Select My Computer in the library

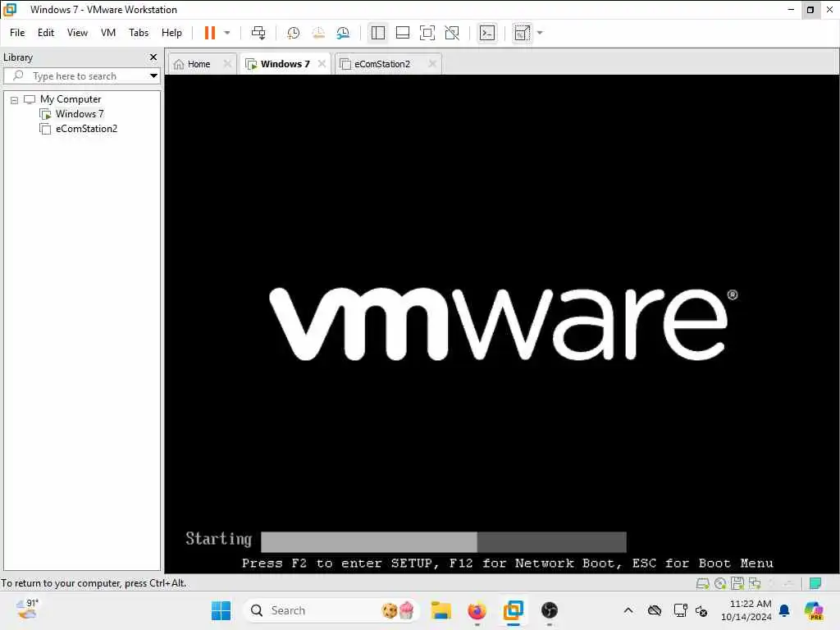71,99
